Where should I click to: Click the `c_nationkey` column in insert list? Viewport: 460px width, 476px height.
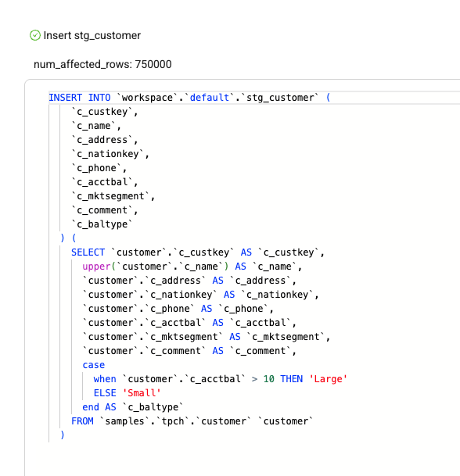107,154
